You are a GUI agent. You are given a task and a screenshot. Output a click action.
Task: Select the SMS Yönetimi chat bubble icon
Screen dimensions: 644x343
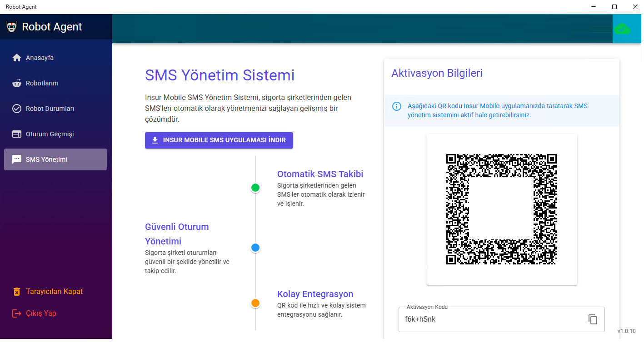[17, 159]
